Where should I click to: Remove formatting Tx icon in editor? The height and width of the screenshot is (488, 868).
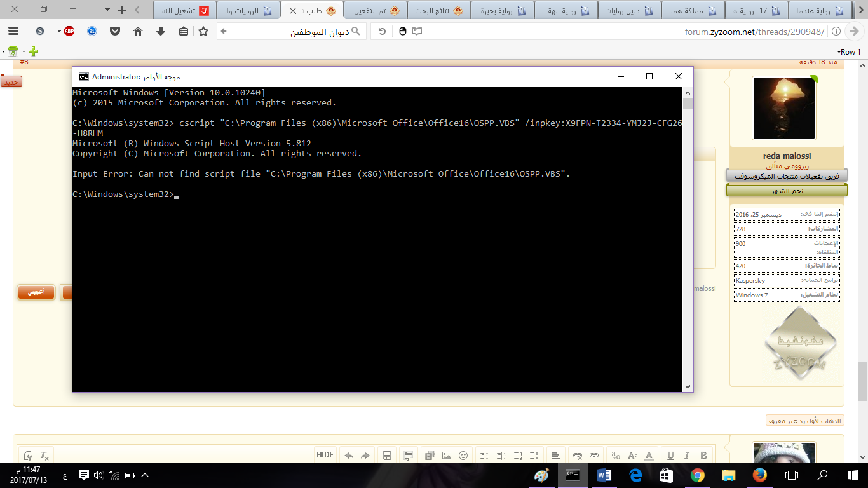coord(44,456)
